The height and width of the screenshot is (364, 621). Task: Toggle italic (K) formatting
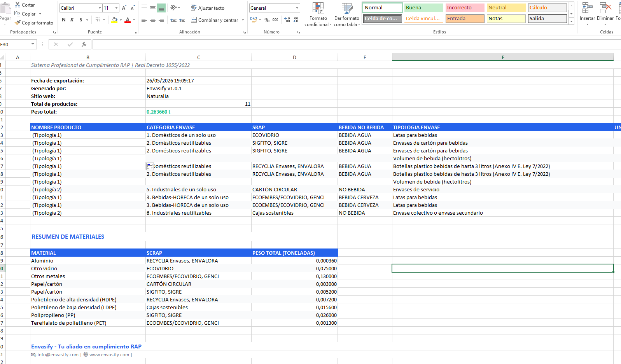(x=72, y=20)
